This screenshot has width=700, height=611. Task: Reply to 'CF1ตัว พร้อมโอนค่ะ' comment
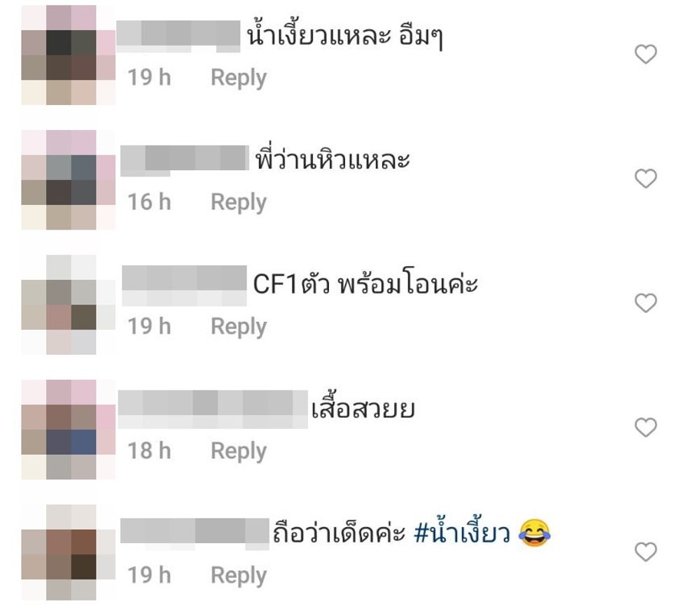239,327
